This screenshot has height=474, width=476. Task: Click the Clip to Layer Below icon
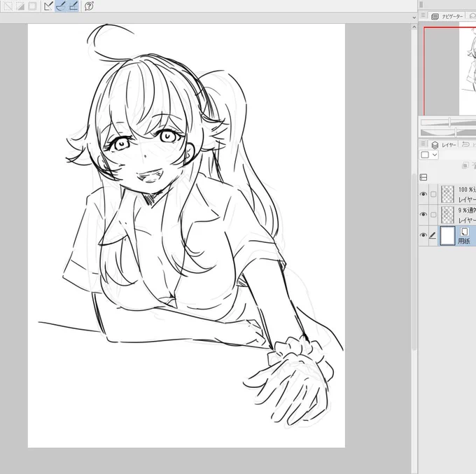(x=465, y=165)
